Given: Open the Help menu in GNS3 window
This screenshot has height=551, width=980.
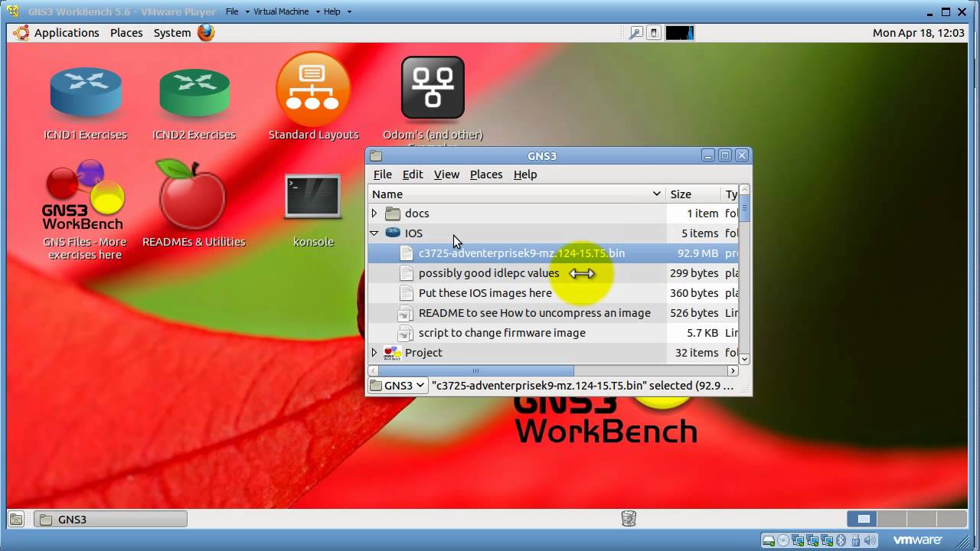Looking at the screenshot, I should click(525, 174).
